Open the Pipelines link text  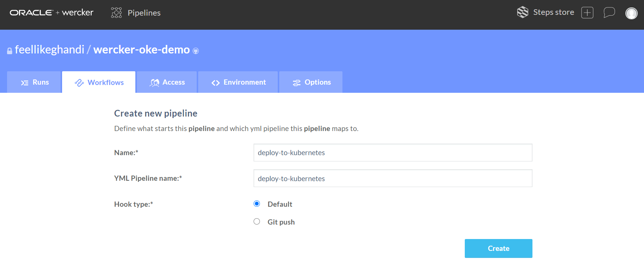click(x=144, y=13)
